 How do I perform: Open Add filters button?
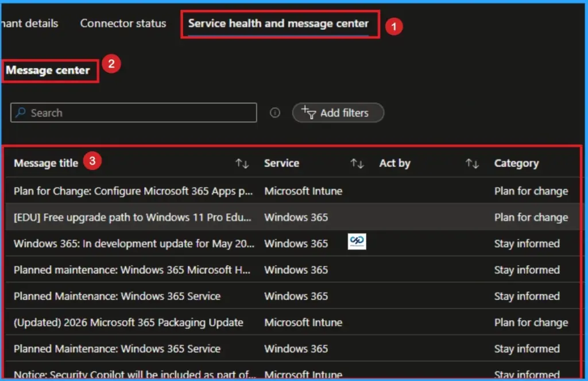(x=338, y=112)
